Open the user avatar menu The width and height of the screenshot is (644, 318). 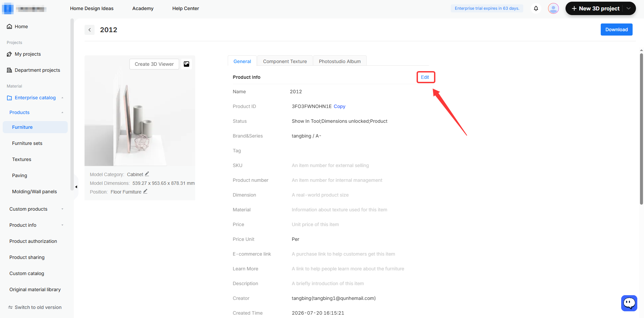[553, 8]
